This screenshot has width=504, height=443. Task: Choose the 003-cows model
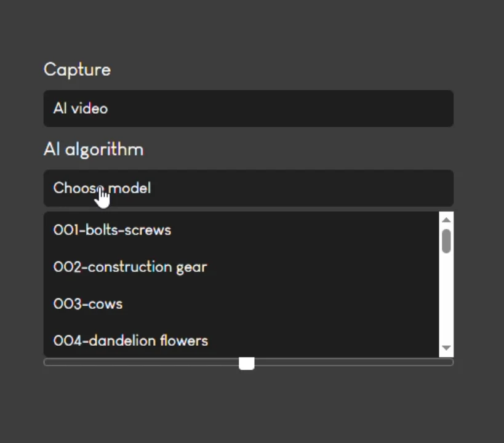pos(87,303)
